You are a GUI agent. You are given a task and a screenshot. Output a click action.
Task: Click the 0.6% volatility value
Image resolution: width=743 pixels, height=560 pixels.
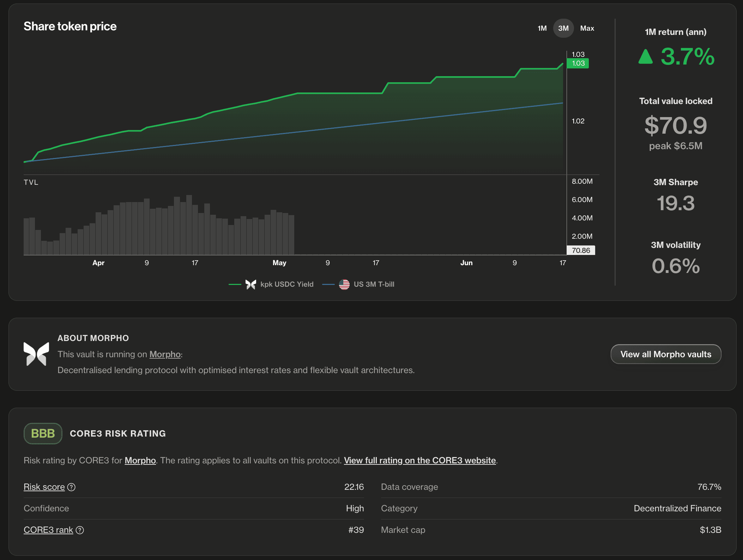pyautogui.click(x=676, y=266)
